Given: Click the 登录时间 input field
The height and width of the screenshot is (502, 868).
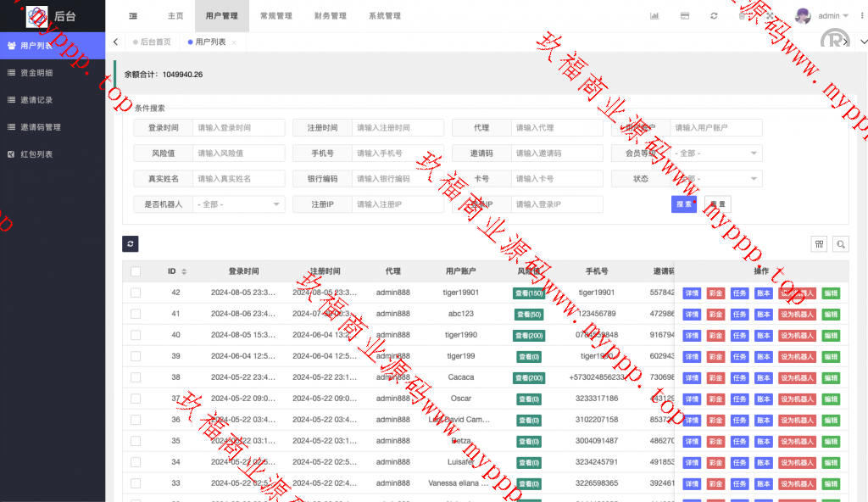Looking at the screenshot, I should pyautogui.click(x=239, y=128).
